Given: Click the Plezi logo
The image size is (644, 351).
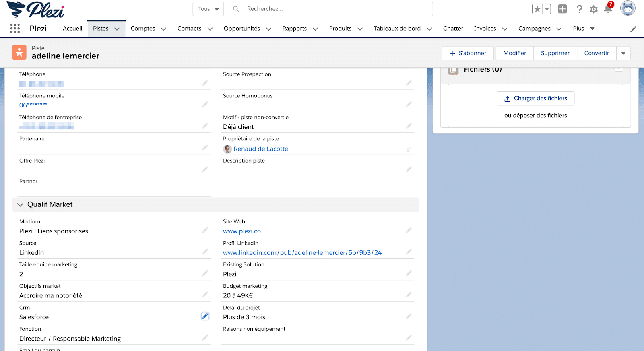Looking at the screenshot, I should (x=35, y=10).
